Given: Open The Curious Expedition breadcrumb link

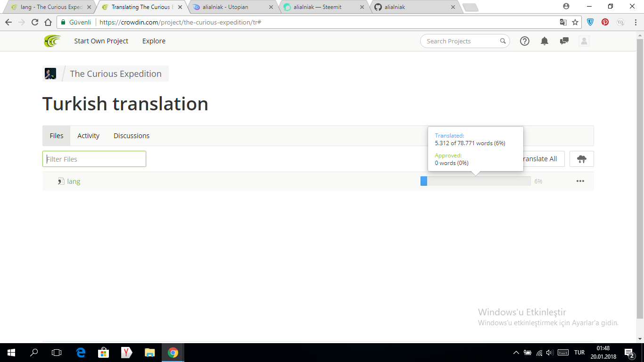Looking at the screenshot, I should click(x=116, y=74).
